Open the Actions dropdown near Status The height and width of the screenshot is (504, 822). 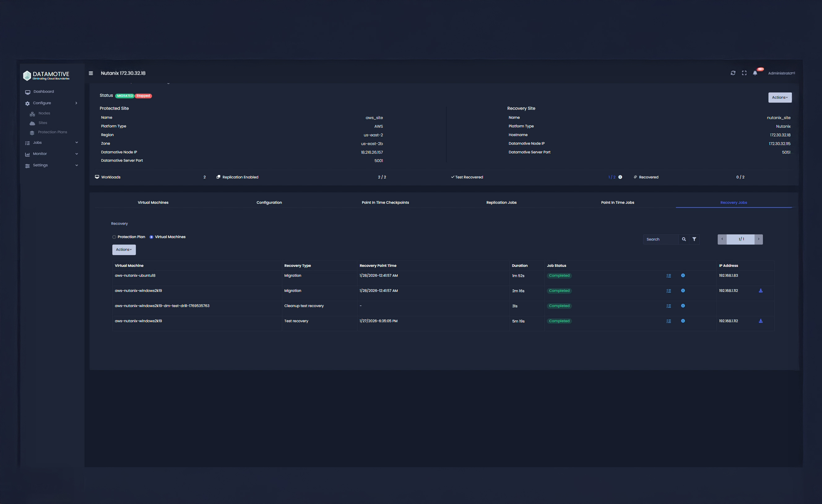pyautogui.click(x=780, y=97)
